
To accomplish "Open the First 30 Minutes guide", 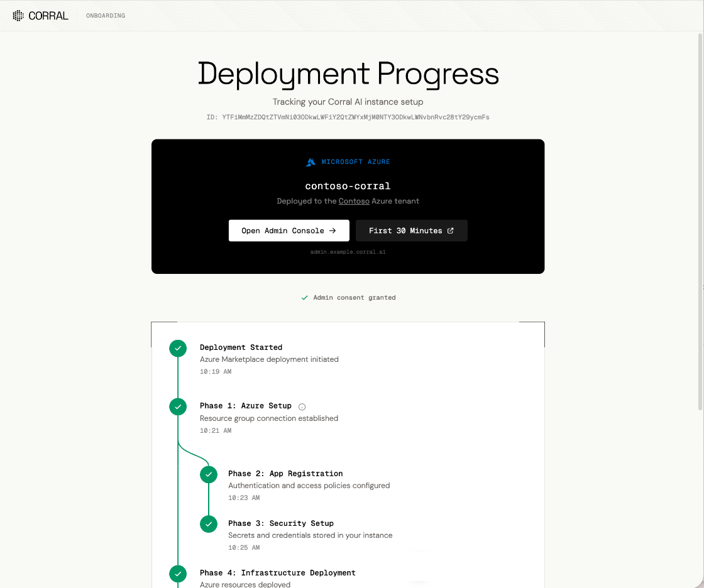I will (x=411, y=231).
